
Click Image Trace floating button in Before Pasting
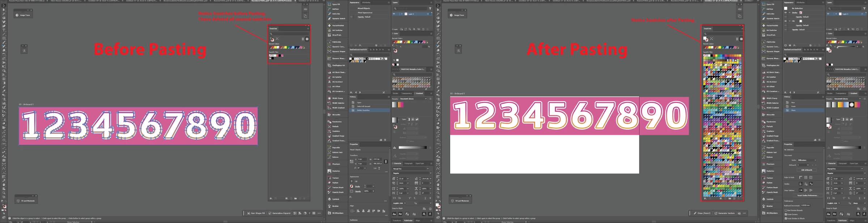pyautogui.click(x=23, y=15)
